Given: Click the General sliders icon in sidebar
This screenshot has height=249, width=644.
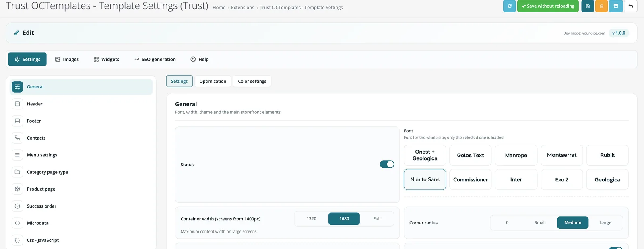Looking at the screenshot, I should point(17,87).
